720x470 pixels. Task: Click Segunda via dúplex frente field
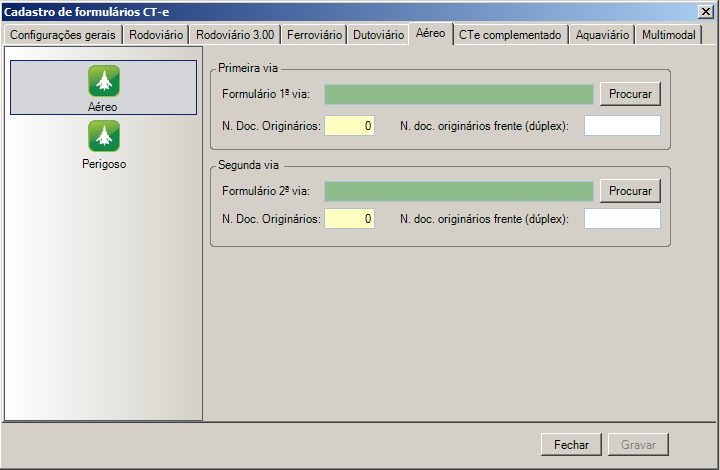coord(622,219)
